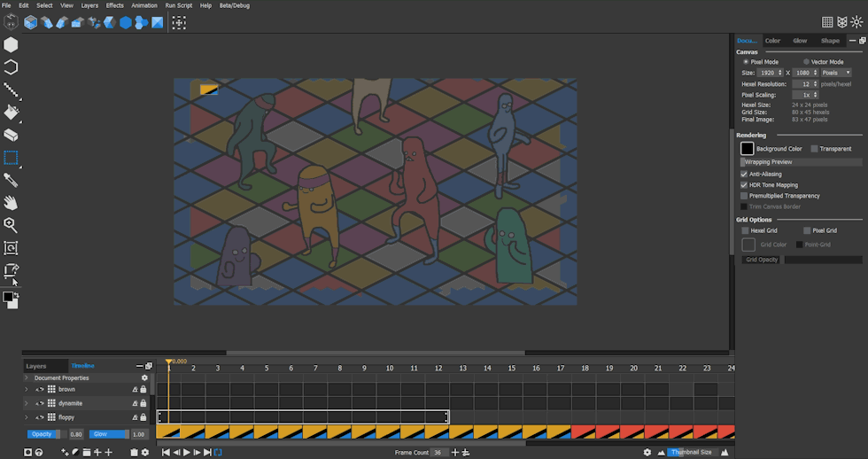Enable the Transparent background checkbox
This screenshot has height=459, width=868.
point(814,149)
